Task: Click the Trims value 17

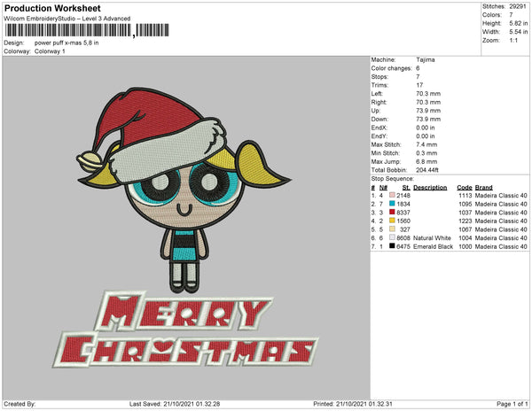Action: (x=419, y=85)
